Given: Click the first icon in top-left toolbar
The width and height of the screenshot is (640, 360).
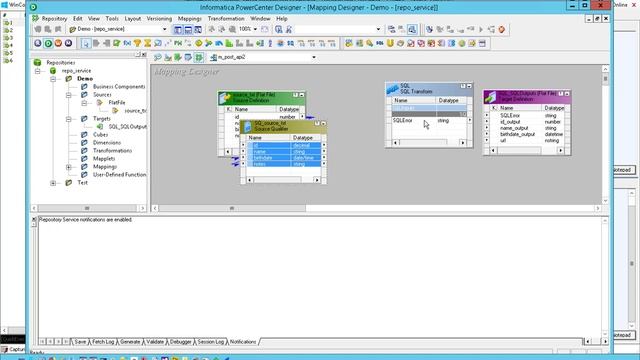Looking at the screenshot, I should click(x=38, y=29).
